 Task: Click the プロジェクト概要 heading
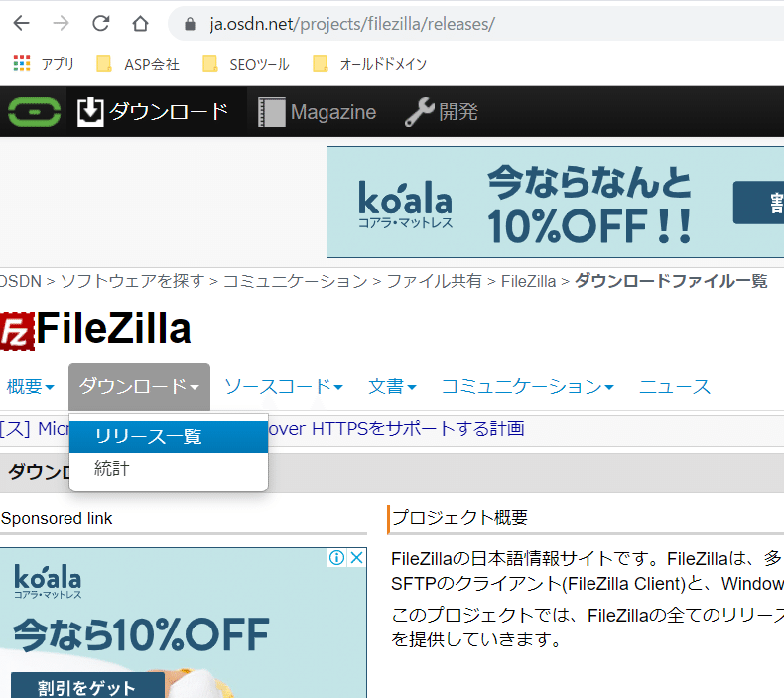pos(460,517)
